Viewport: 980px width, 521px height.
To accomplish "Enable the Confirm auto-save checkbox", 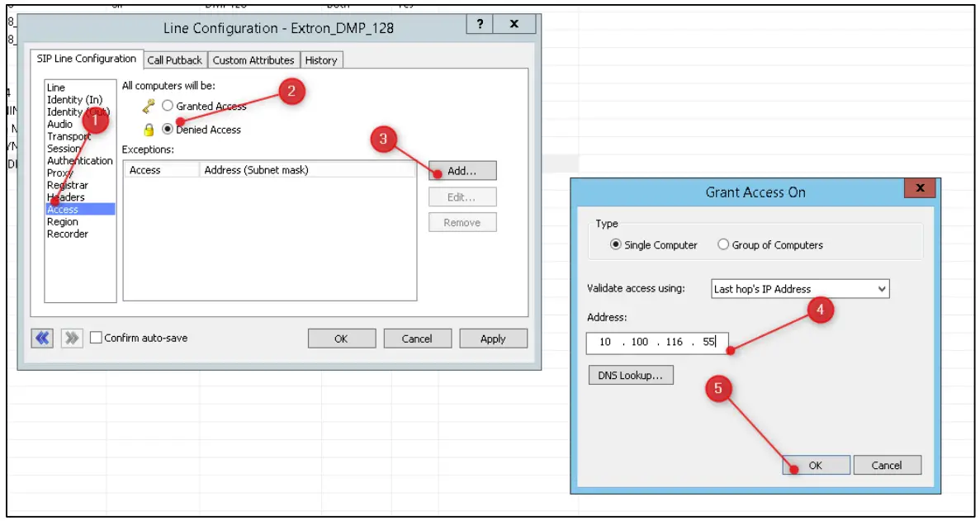I will point(96,338).
